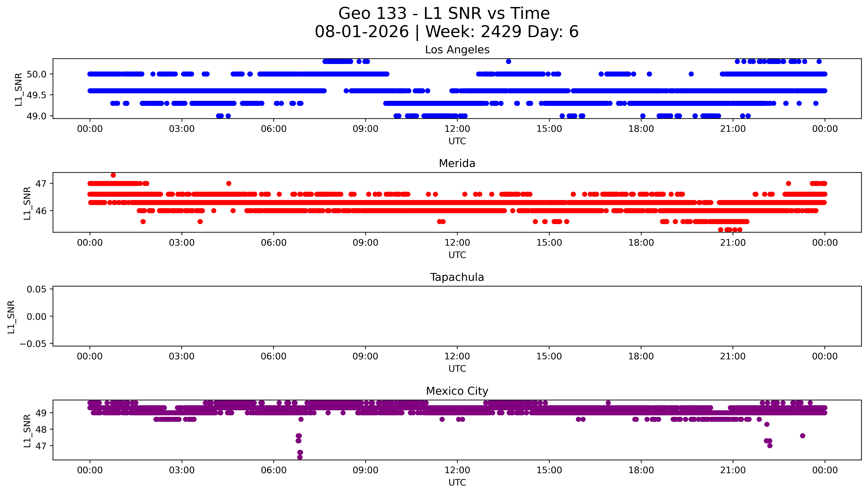Viewport: 868px width, 494px height.
Task: Select the 'Tapachula' subplot title
Action: 457,278
